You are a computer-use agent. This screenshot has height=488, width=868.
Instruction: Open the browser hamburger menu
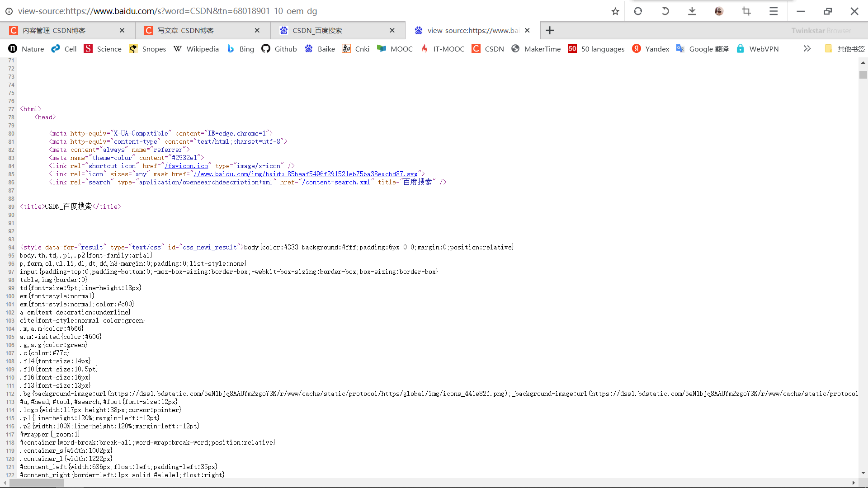[774, 11]
